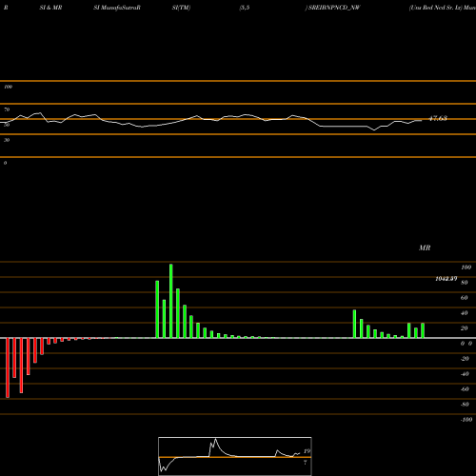Click the value 7 in mini chart
Image resolution: width=476 pixels, height=476 pixels.
tap(306, 463)
